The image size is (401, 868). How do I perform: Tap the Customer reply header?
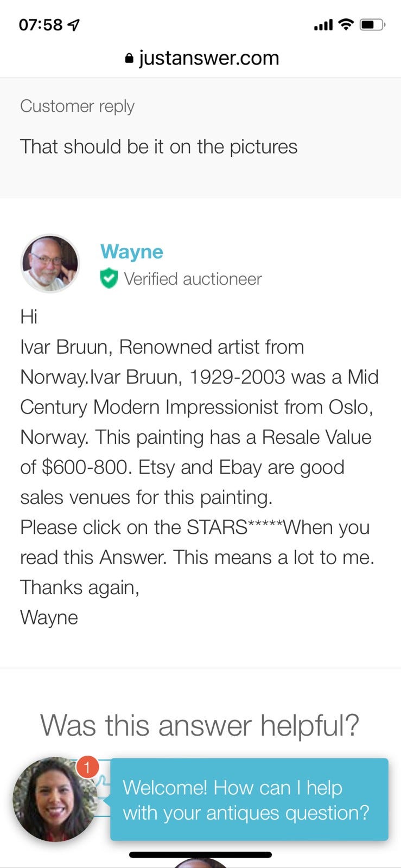click(x=77, y=106)
